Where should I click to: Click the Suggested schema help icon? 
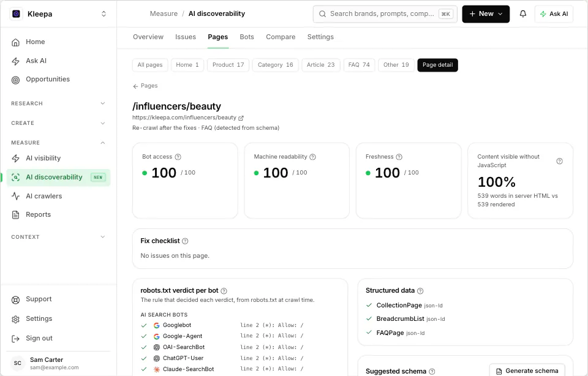[x=432, y=372]
